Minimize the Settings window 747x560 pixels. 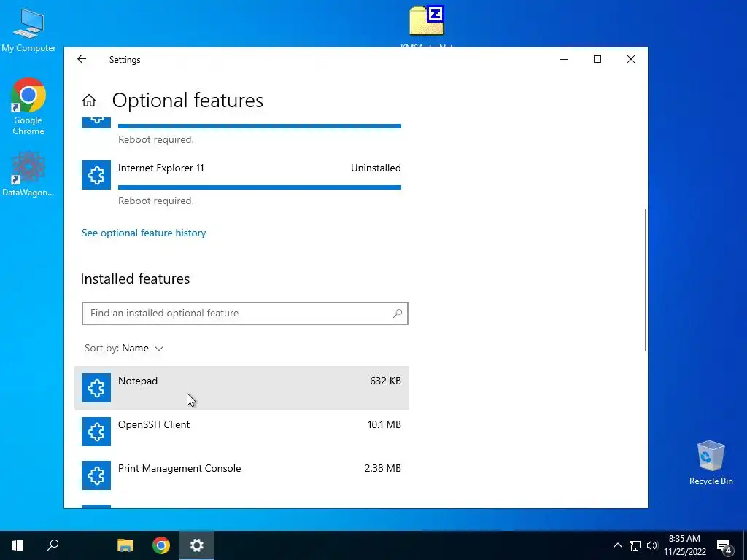[x=564, y=59]
